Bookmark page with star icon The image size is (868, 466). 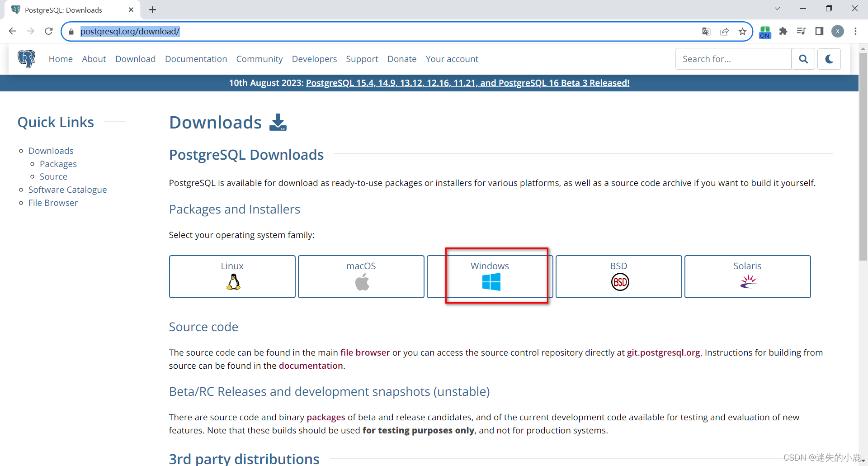pyautogui.click(x=742, y=31)
